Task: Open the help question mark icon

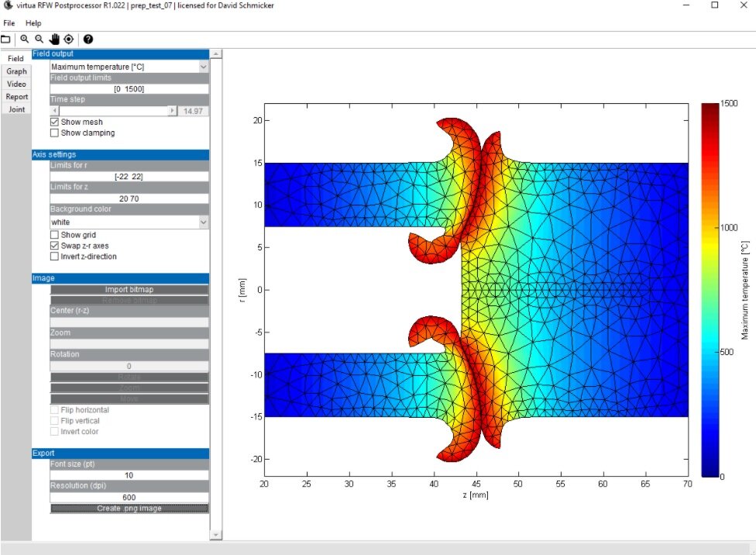Action: (88, 39)
